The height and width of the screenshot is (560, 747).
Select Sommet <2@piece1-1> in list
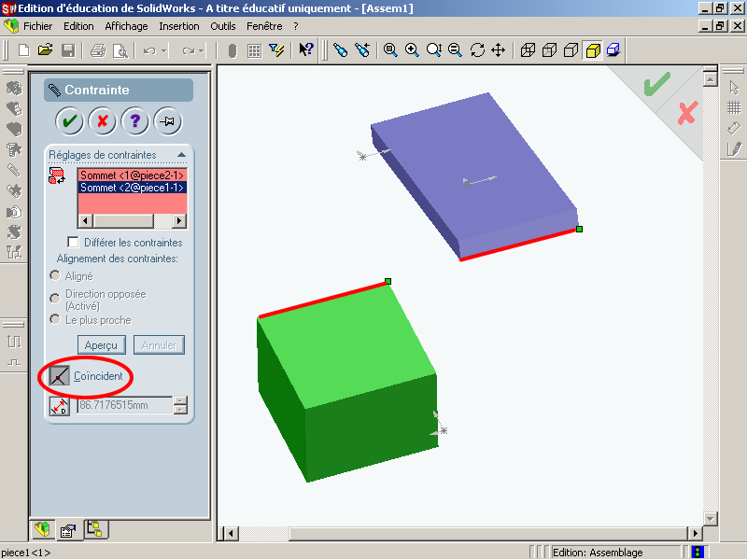coord(132,188)
